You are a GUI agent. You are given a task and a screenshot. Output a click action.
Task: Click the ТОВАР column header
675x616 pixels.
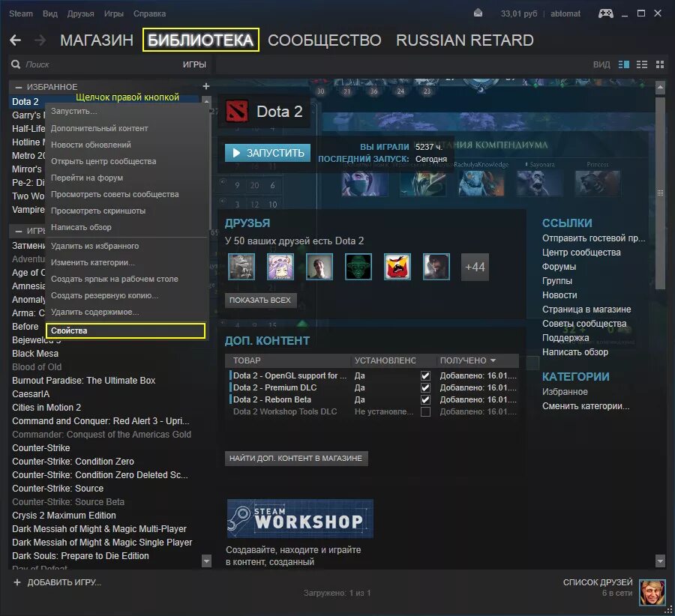coord(247,360)
